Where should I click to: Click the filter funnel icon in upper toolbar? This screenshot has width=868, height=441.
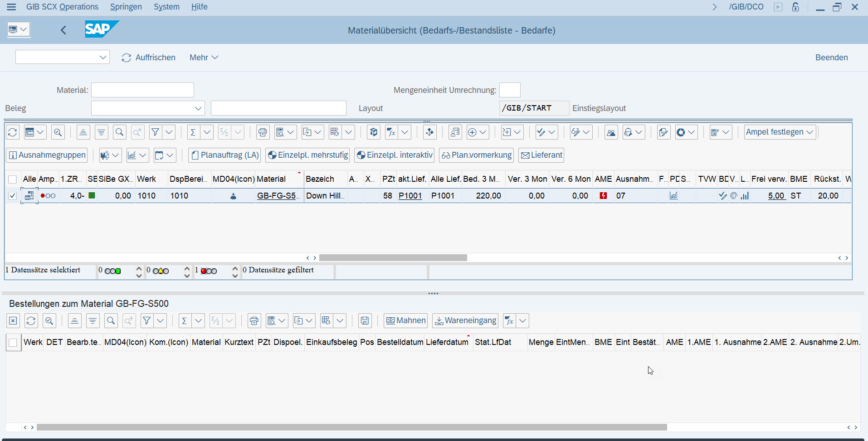[x=156, y=132]
